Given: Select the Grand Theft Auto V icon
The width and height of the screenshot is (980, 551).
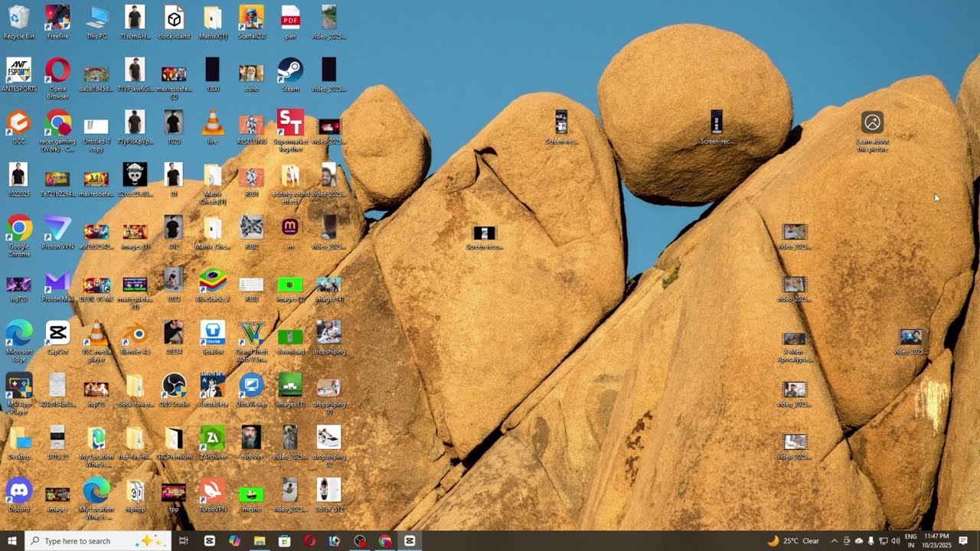Looking at the screenshot, I should tap(251, 341).
